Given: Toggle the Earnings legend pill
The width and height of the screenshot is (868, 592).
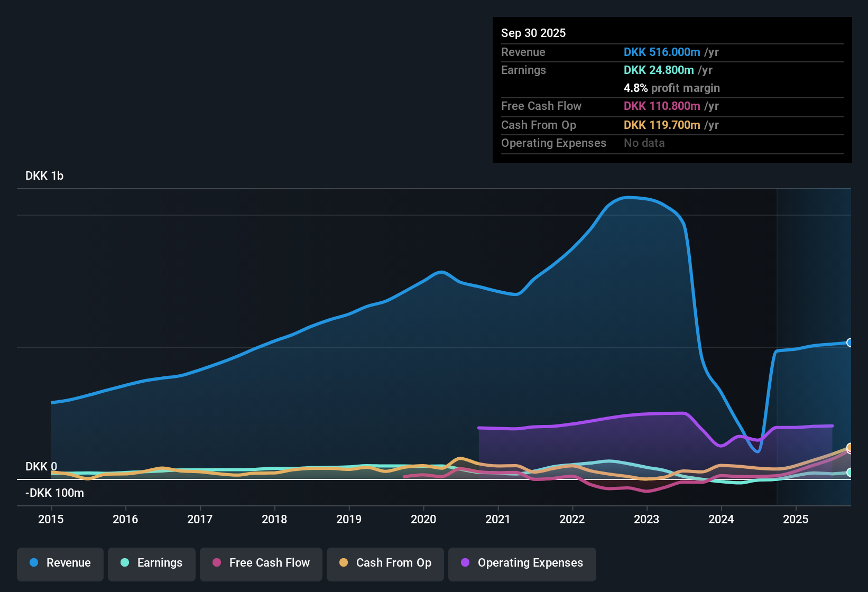Looking at the screenshot, I should click(152, 563).
